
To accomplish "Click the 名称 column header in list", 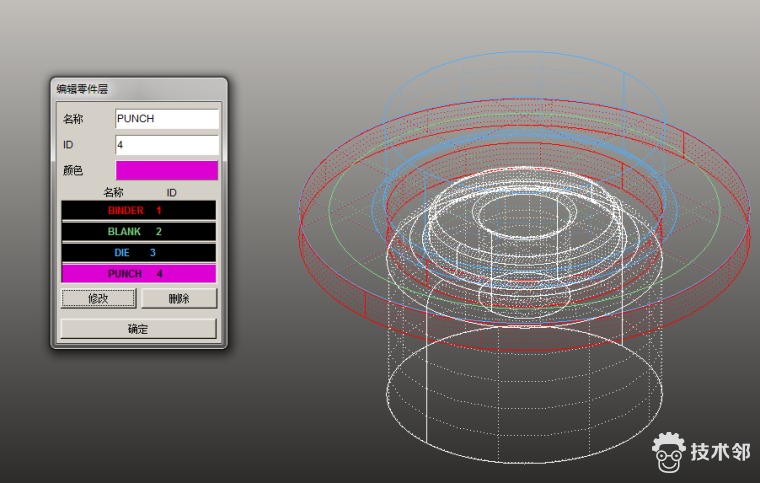I will tap(113, 192).
